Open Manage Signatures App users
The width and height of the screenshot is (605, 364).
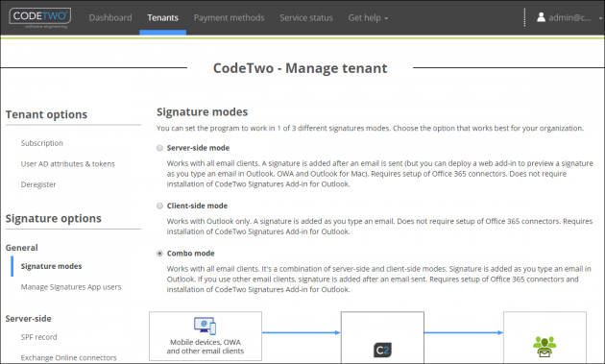pyautogui.click(x=71, y=287)
